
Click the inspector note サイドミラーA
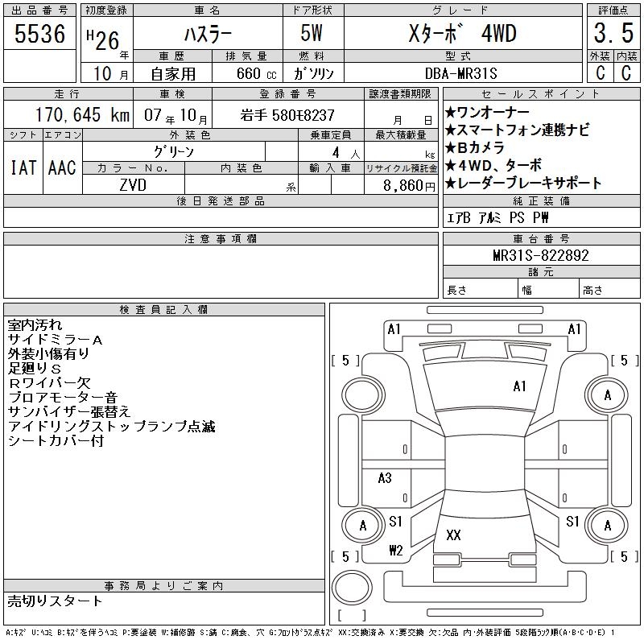(55, 340)
